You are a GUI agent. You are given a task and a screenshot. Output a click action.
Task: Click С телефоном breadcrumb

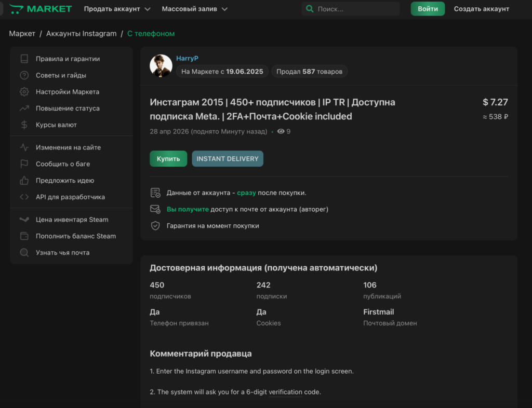pyautogui.click(x=151, y=34)
